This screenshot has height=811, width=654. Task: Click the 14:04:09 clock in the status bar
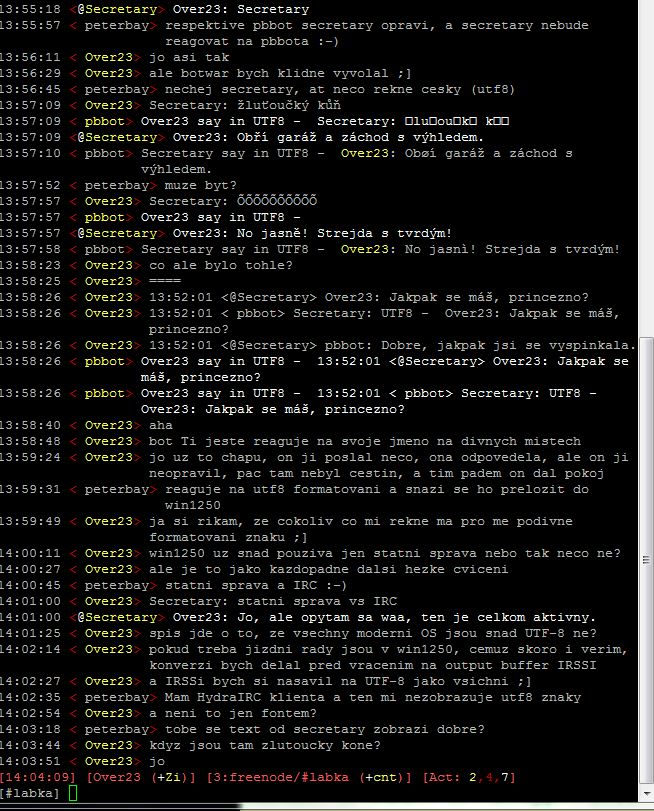tap(39, 777)
